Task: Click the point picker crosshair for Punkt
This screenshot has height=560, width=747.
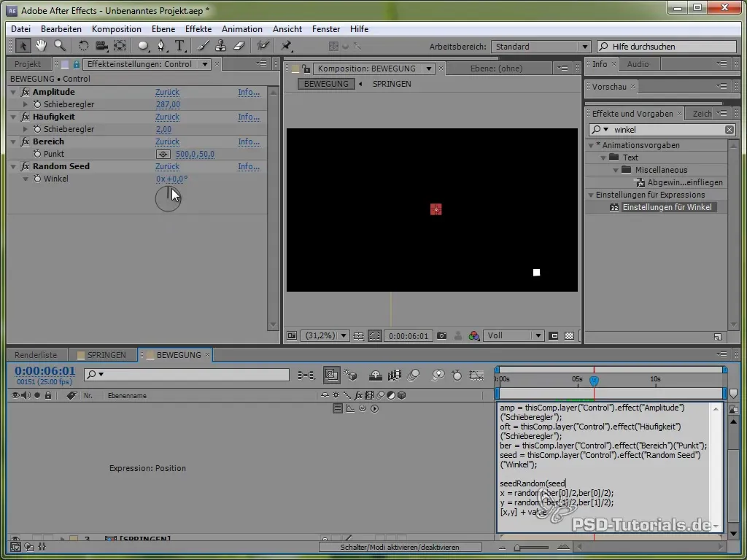Action: pyautogui.click(x=163, y=155)
